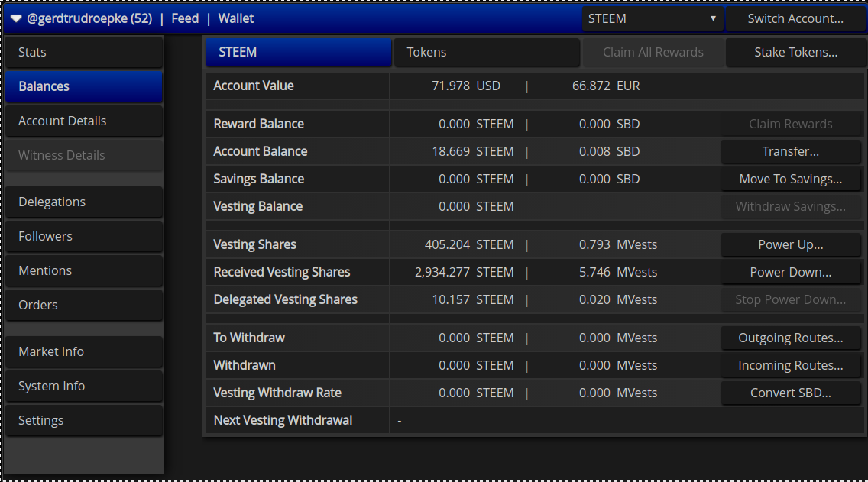The width and height of the screenshot is (868, 482).
Task: Select the STEEM tab
Action: pyautogui.click(x=298, y=53)
